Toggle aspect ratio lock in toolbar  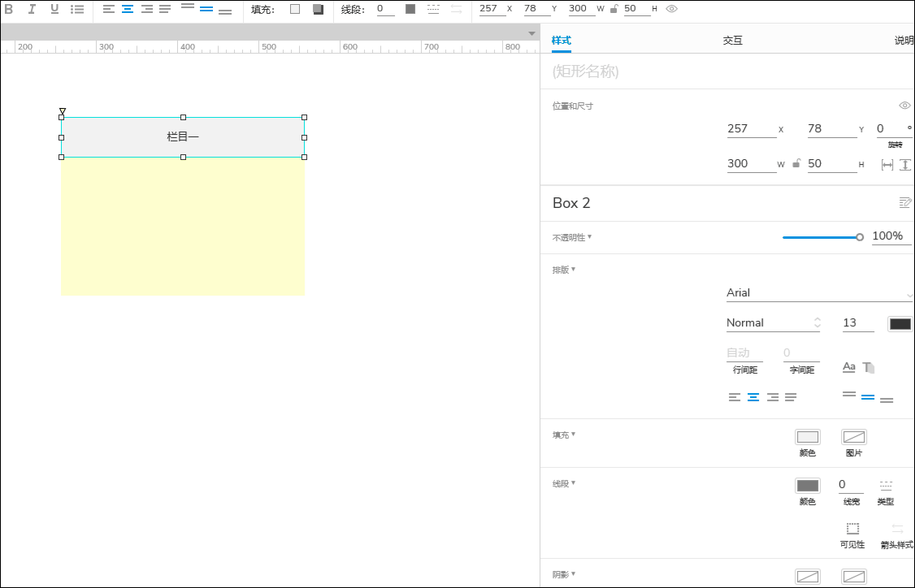coord(614,9)
